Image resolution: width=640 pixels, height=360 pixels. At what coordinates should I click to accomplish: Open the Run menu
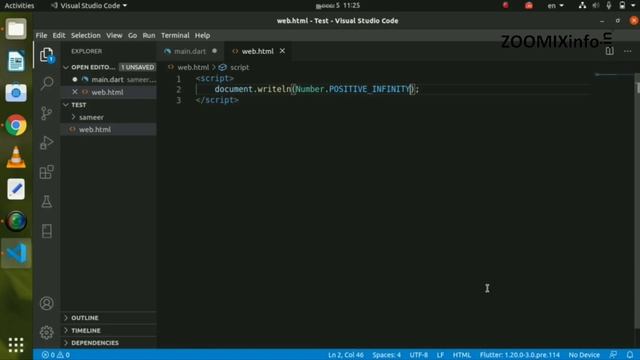[x=149, y=36]
